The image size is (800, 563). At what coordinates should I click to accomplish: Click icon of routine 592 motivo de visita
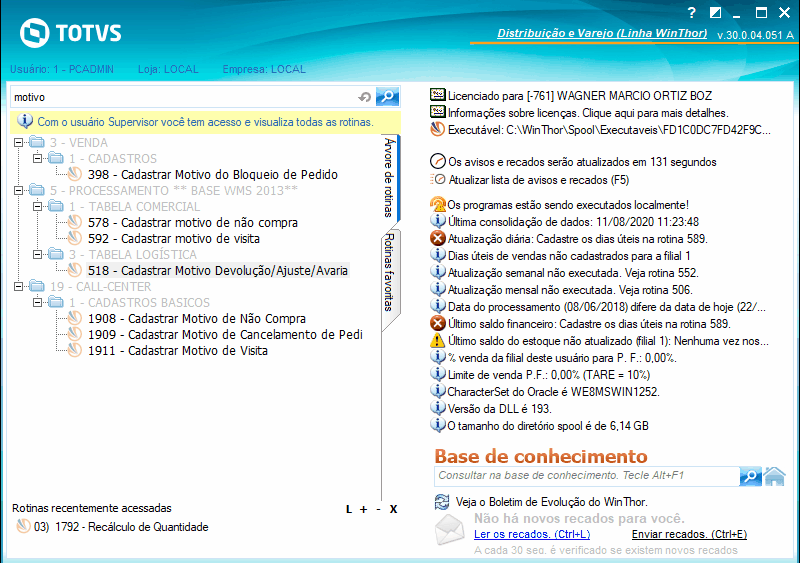75,238
